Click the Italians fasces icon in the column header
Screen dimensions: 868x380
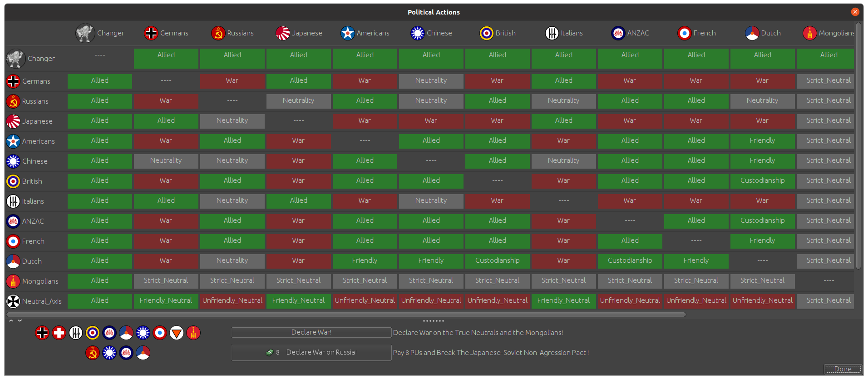[552, 33]
